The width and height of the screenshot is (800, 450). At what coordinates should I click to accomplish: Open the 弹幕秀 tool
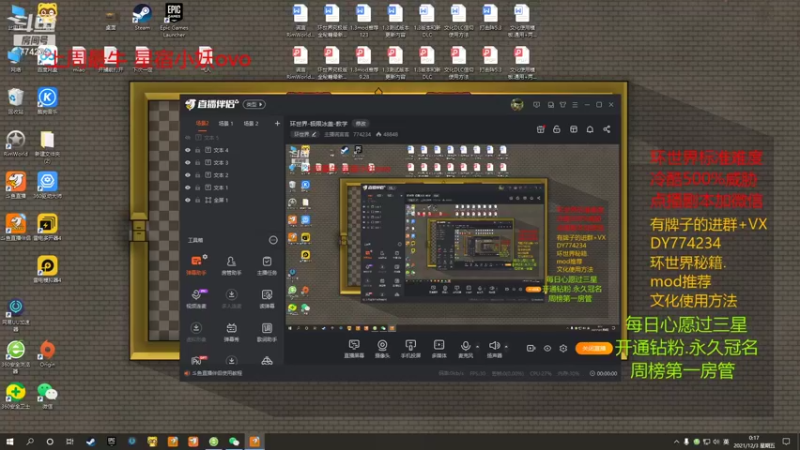coord(231,332)
